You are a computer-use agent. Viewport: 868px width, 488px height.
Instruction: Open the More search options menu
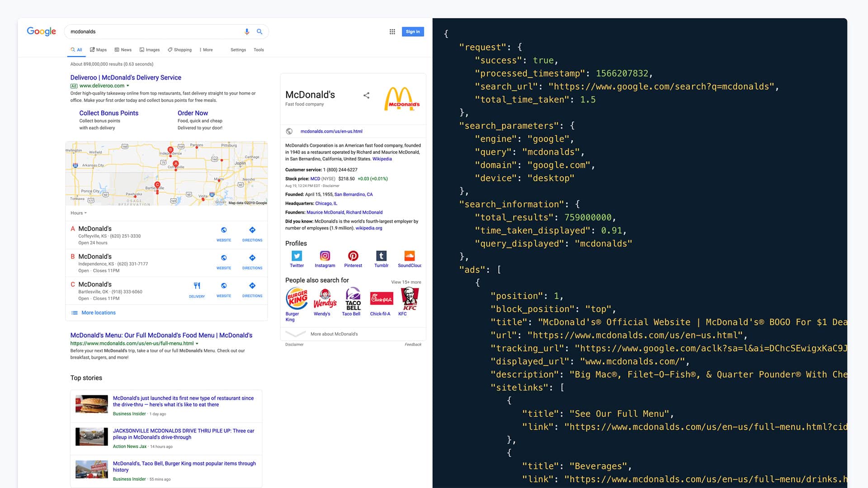coord(206,50)
